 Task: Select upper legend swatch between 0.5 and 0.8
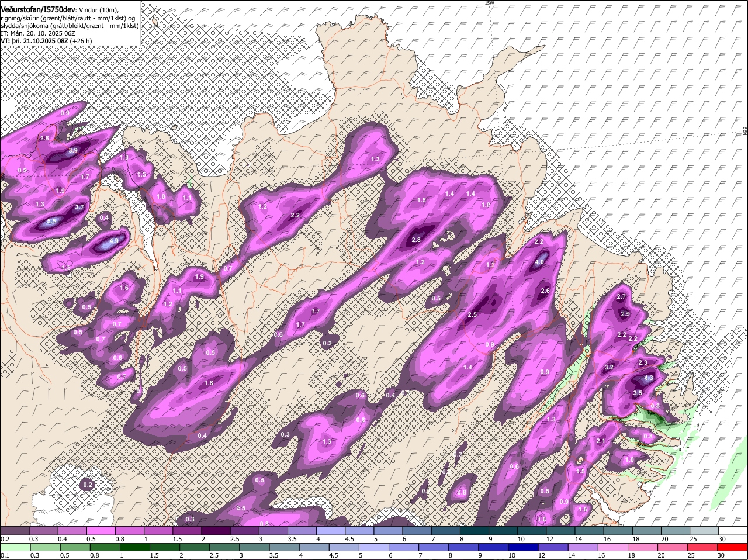click(x=101, y=530)
